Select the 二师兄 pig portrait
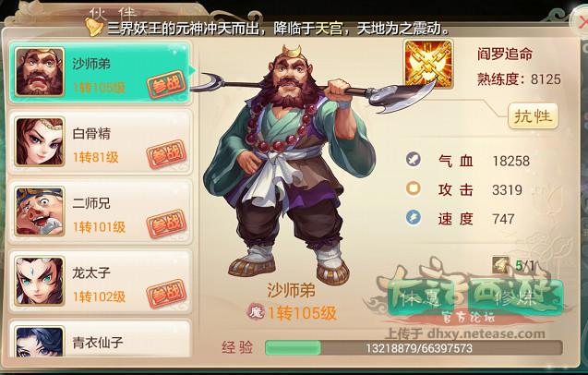This screenshot has height=375, width=588. click(x=40, y=211)
